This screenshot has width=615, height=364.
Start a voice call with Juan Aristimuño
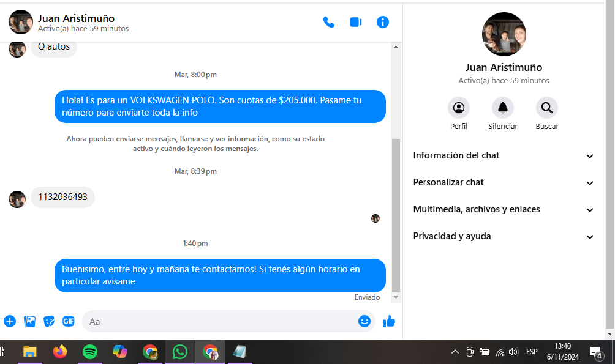[x=329, y=23]
